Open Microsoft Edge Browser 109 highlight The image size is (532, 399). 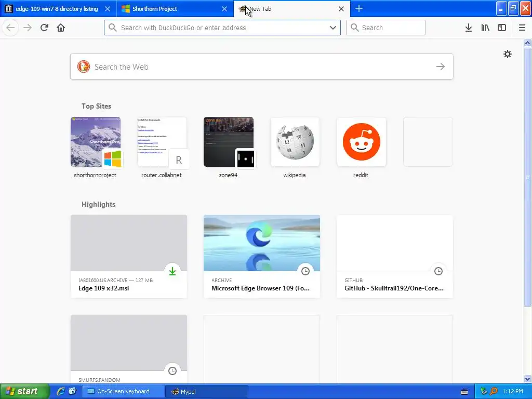coord(262,257)
